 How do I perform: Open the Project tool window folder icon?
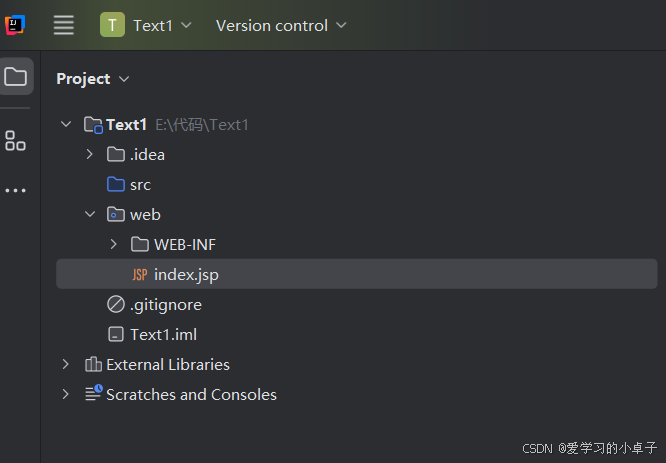coord(16,76)
